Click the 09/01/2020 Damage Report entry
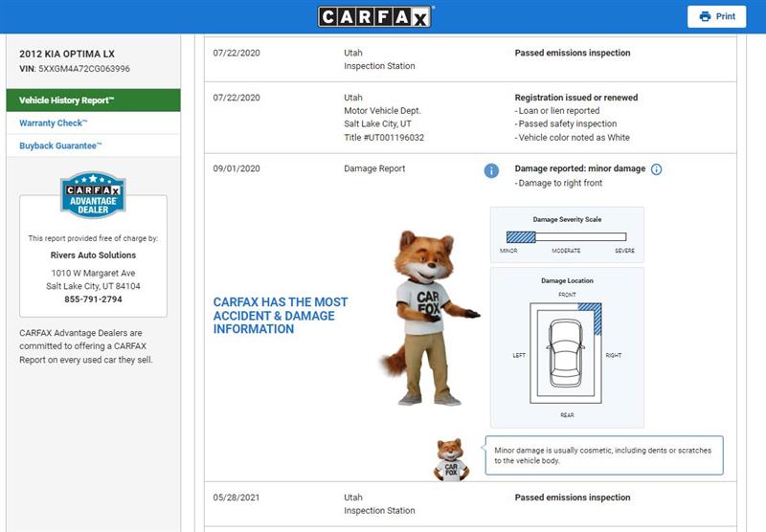Viewport: 766px width, 532px height. click(x=374, y=169)
